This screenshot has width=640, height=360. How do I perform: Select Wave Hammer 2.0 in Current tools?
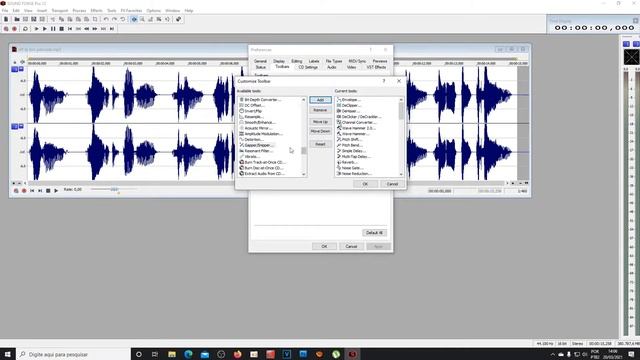coord(356,128)
